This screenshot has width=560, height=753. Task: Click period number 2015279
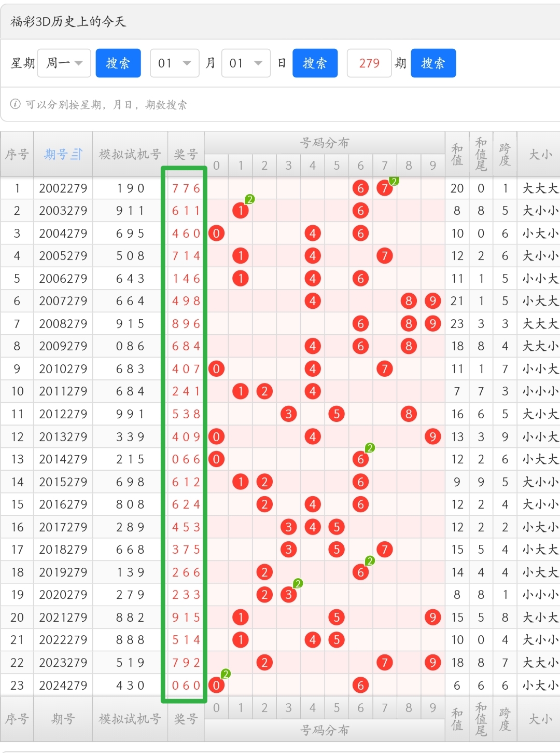[63, 482]
